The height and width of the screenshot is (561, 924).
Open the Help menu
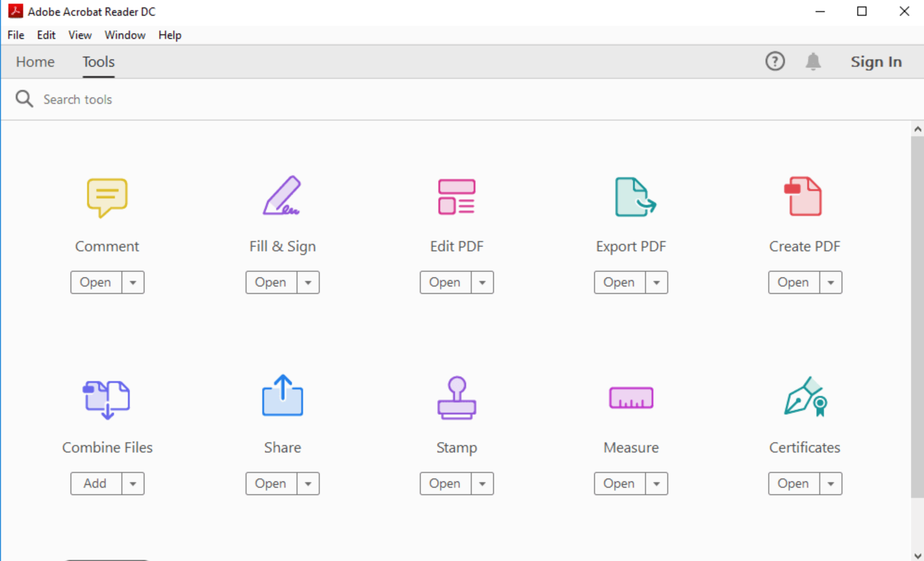(170, 35)
